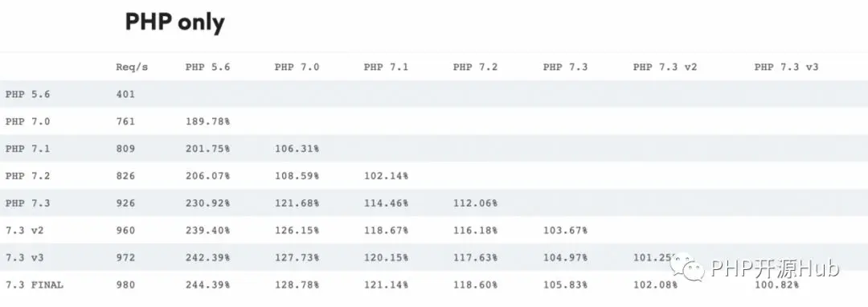
Task: Click the 103.67% cell
Action: 565,230
